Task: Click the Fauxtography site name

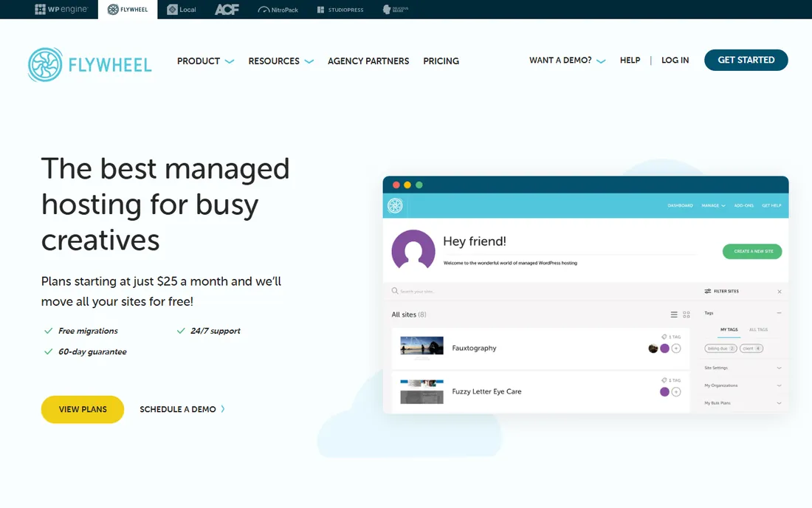Action: [474, 348]
